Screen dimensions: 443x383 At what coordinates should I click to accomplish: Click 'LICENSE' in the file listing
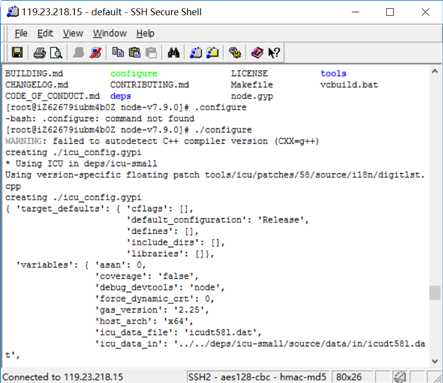249,73
